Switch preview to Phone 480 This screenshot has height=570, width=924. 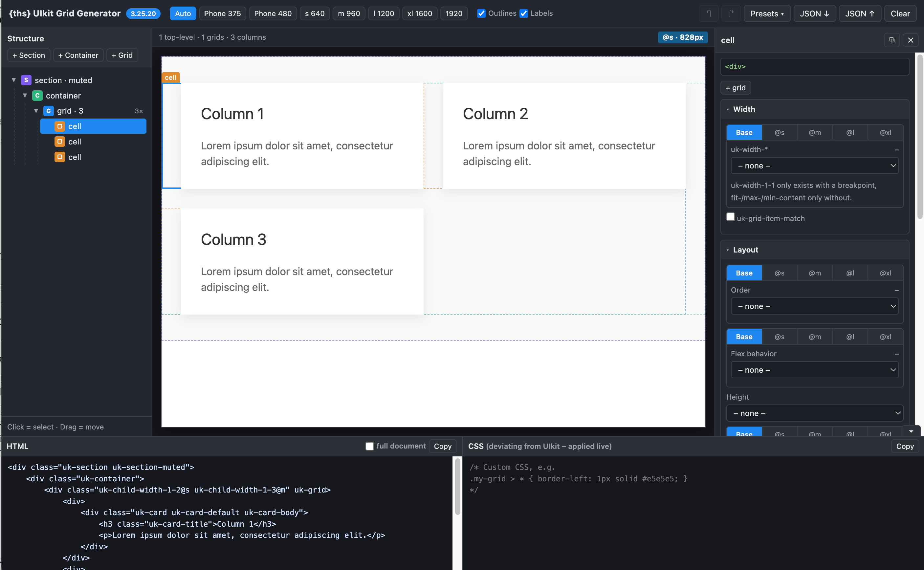pos(273,13)
